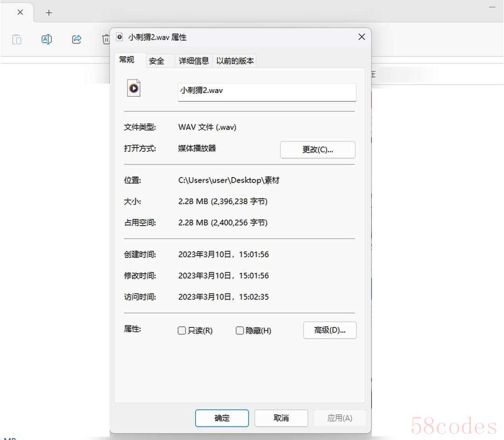Close the 小刺猬2.wav properties dialog
The image size is (504, 440).
(x=362, y=37)
